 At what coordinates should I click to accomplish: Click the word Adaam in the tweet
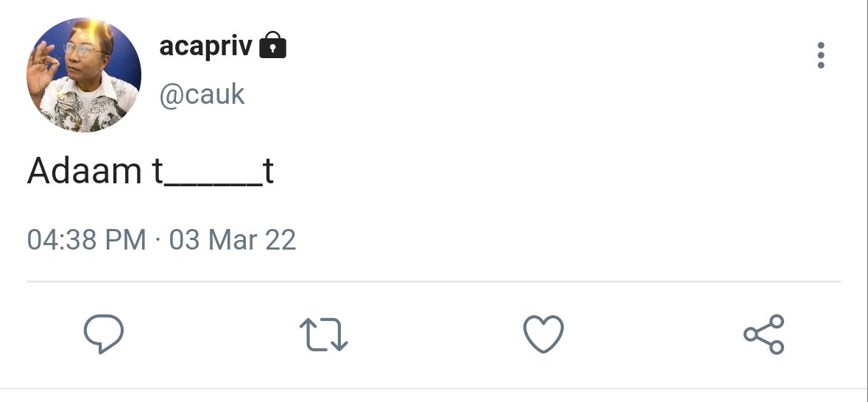(84, 171)
